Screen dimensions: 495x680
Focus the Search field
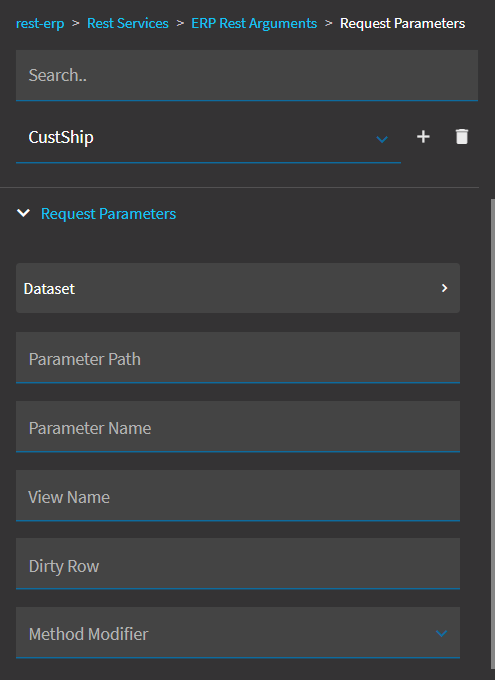[x=247, y=75]
